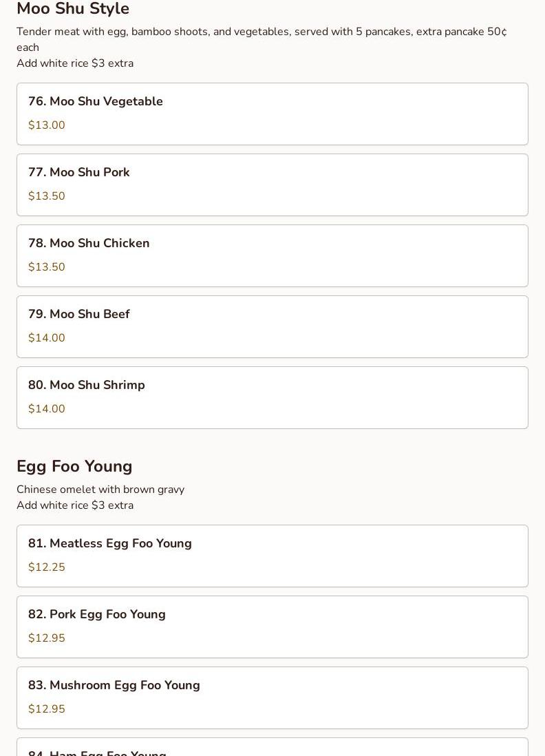545x756 pixels.
Task: Click the Egg Foo Young section heading
Action: [x=74, y=466]
